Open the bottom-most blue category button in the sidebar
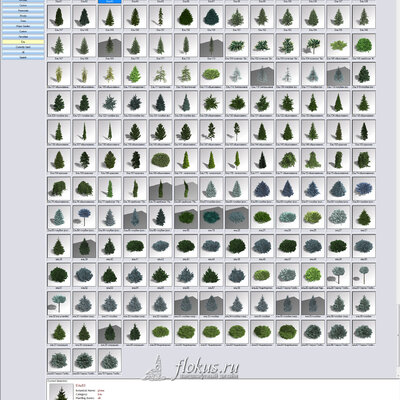The height and width of the screenshot is (400, 400). tap(23, 58)
